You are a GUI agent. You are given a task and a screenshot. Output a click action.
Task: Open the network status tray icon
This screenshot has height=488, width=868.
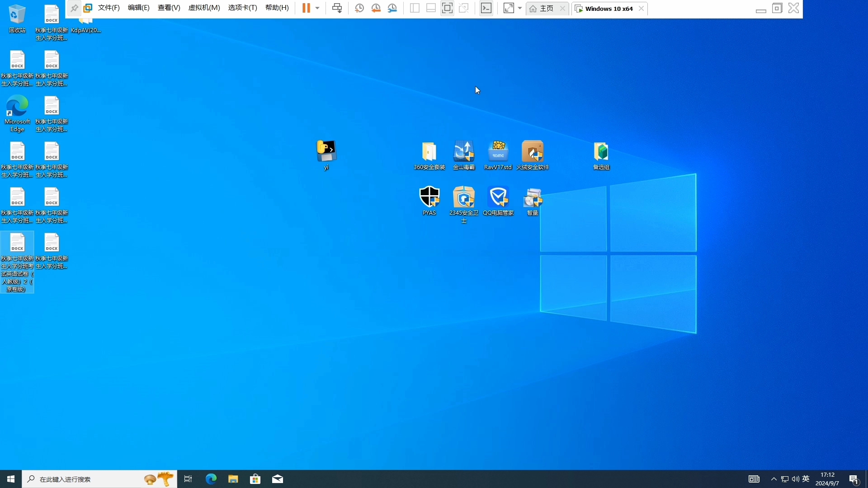click(785, 479)
